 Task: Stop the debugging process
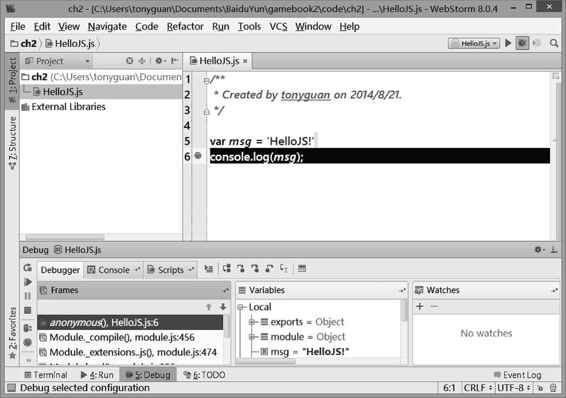[x=28, y=310]
